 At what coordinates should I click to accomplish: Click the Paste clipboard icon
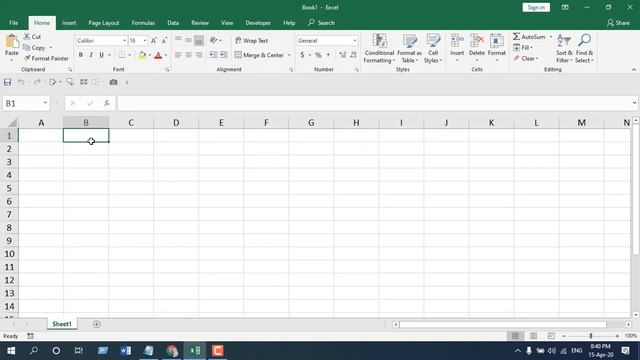[11, 42]
